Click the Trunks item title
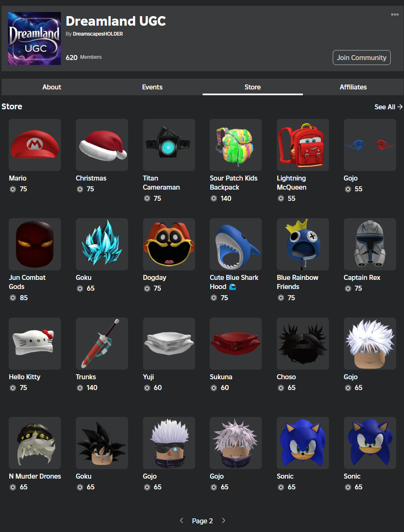Viewport: 404px width, 532px height. coord(86,377)
